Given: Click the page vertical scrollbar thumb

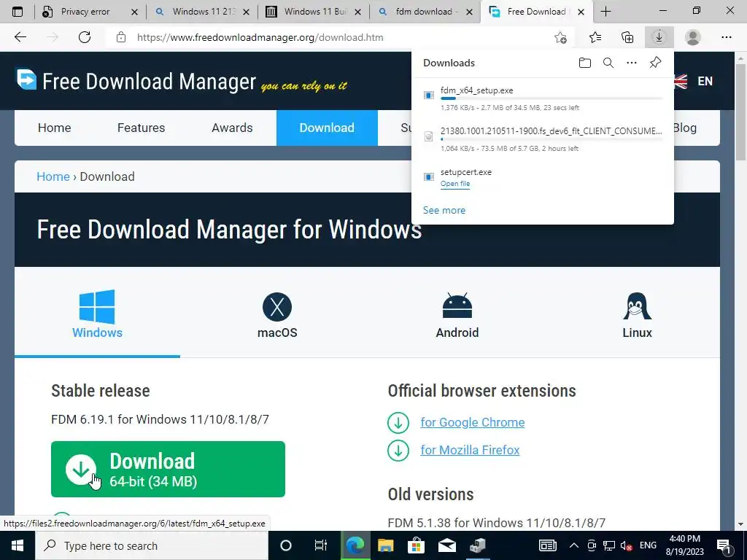Looking at the screenshot, I should click(x=740, y=113).
